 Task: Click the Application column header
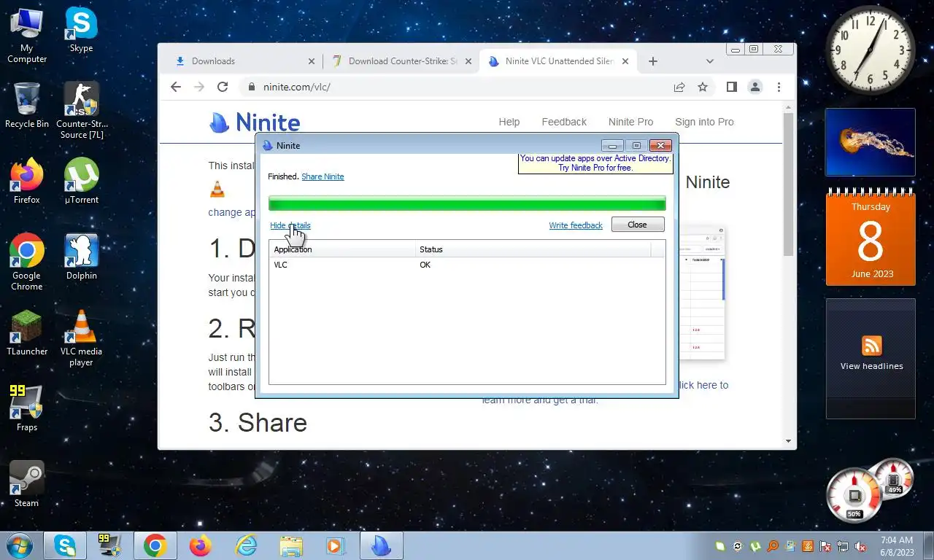tap(343, 249)
